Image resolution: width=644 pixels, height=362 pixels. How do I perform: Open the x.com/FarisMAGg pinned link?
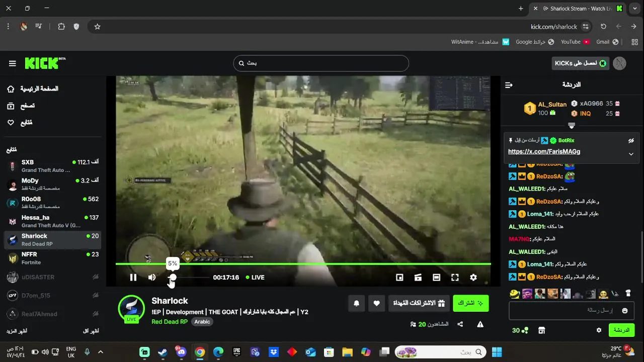click(544, 151)
